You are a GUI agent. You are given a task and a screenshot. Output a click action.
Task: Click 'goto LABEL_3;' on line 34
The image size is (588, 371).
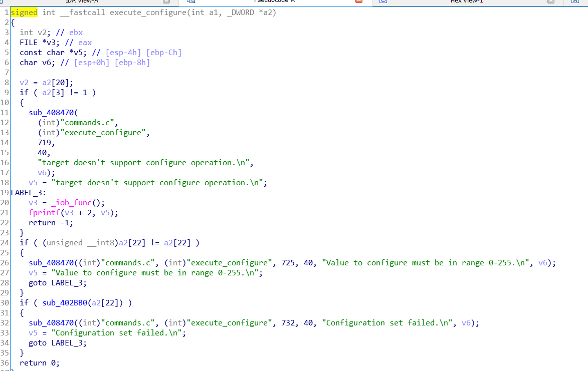click(58, 343)
